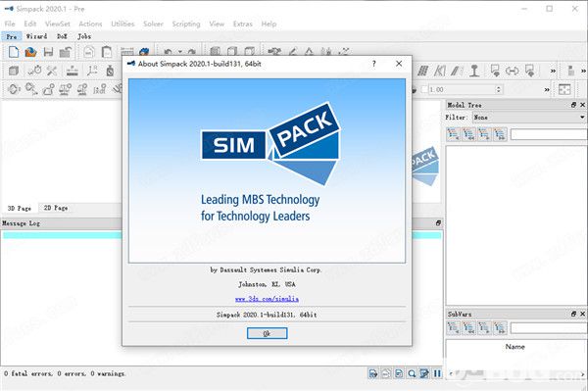Click the export log icon in status bar

[373, 373]
